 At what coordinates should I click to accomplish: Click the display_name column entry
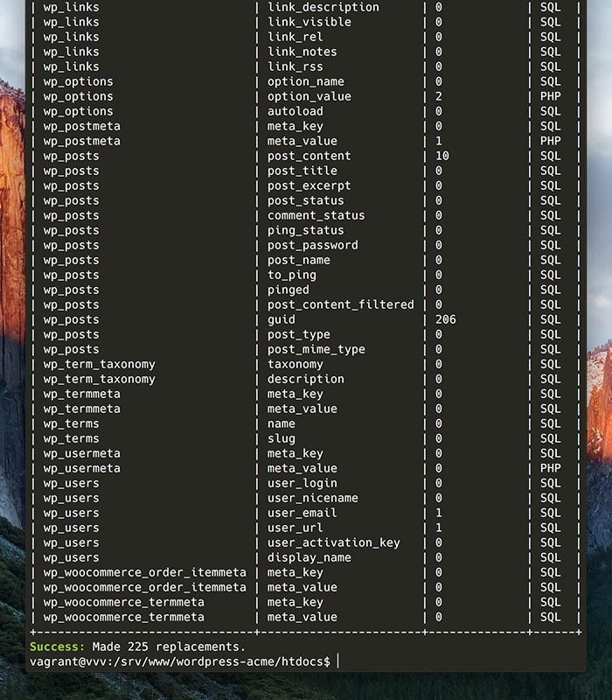(309, 557)
